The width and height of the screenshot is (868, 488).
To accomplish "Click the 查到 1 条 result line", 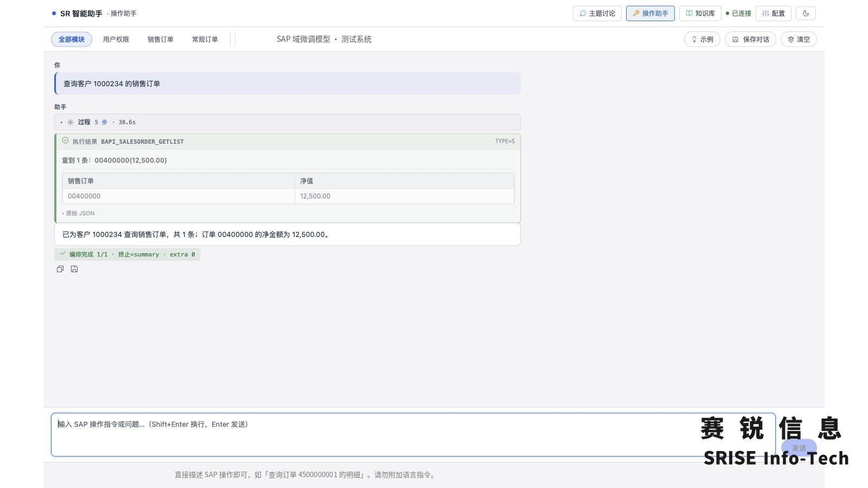I will click(x=114, y=160).
